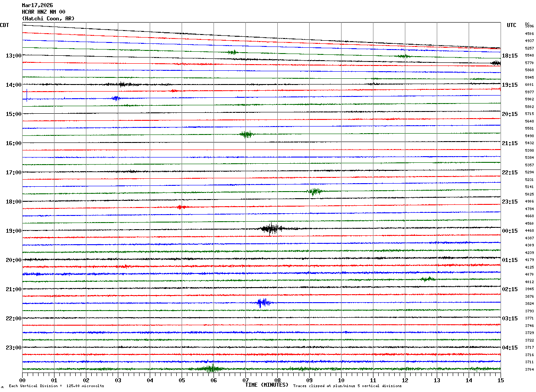Click the 15 minute tick label
536x392 pixels.
pos(501,380)
